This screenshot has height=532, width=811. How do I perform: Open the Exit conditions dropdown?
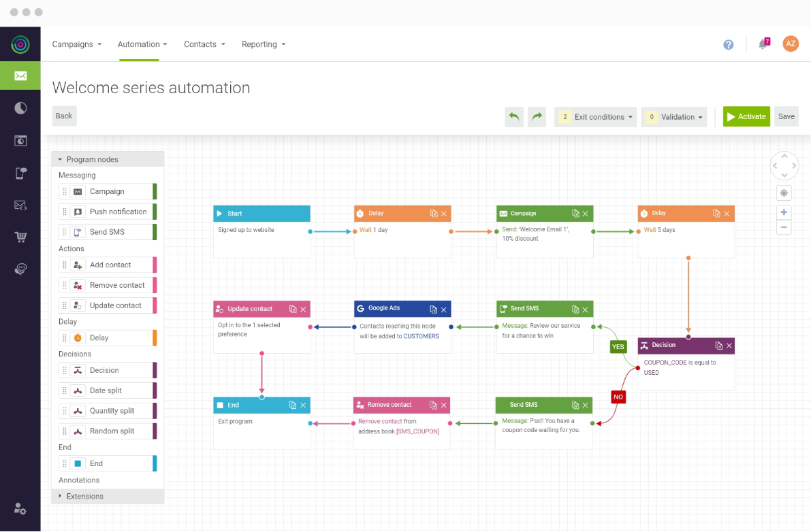tap(596, 117)
